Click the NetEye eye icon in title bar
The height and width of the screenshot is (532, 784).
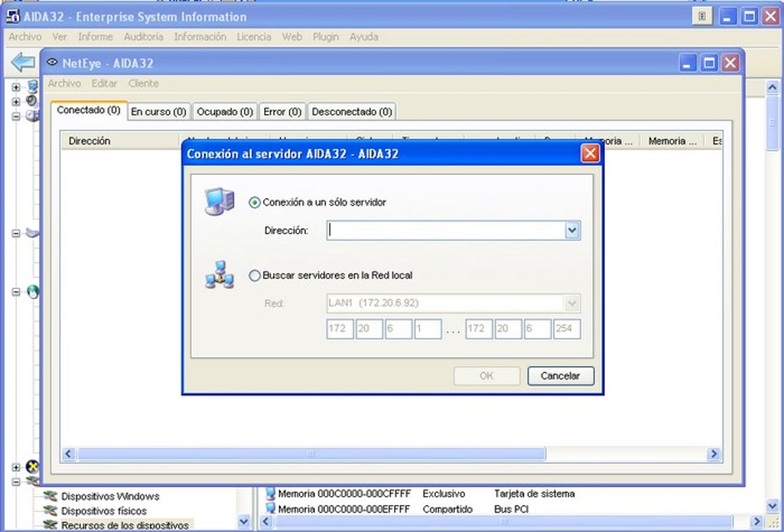point(52,62)
